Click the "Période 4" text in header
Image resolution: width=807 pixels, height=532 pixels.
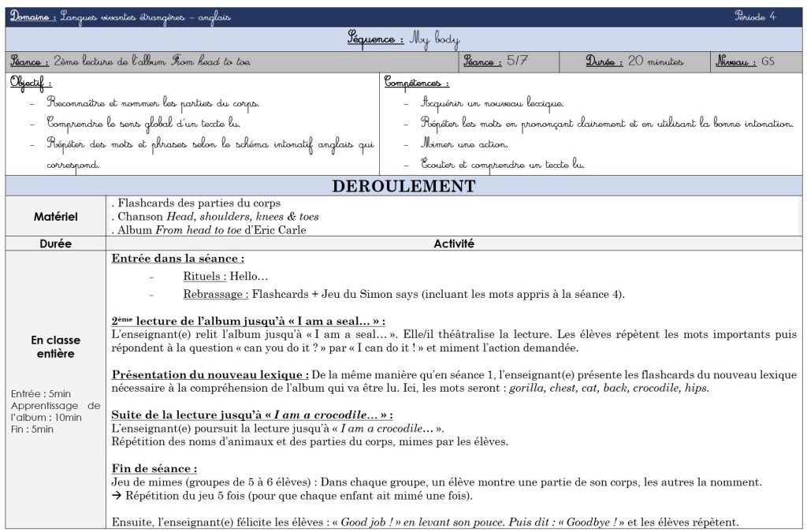(x=755, y=17)
